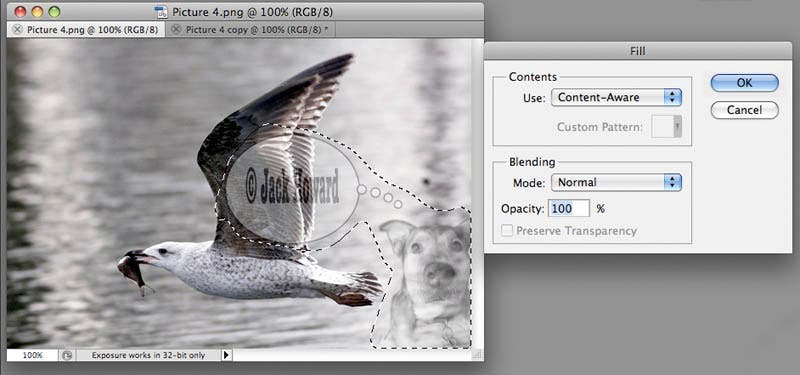
Task: Click the Jack Howard copyright watermark
Action: point(292,185)
